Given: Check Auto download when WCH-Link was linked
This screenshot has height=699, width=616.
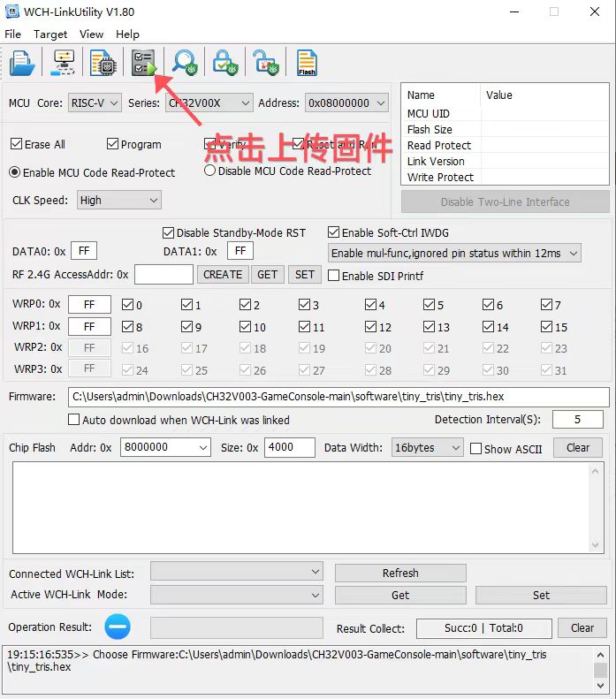Looking at the screenshot, I should (74, 420).
